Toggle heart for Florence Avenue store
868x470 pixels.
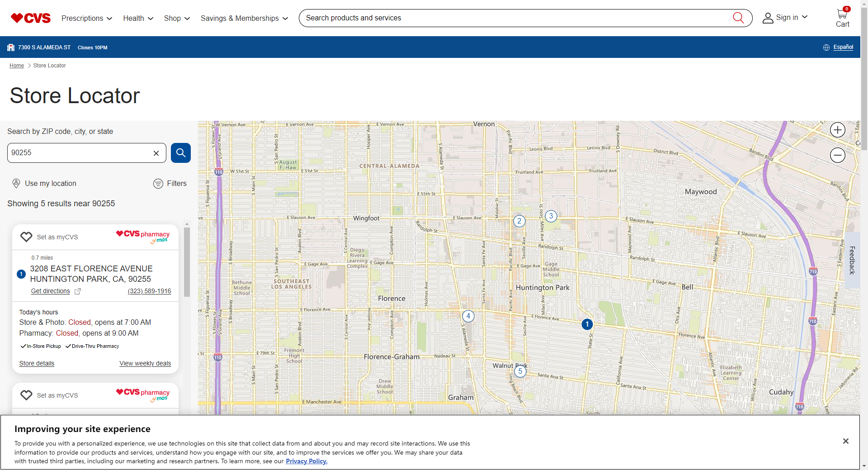click(x=26, y=237)
